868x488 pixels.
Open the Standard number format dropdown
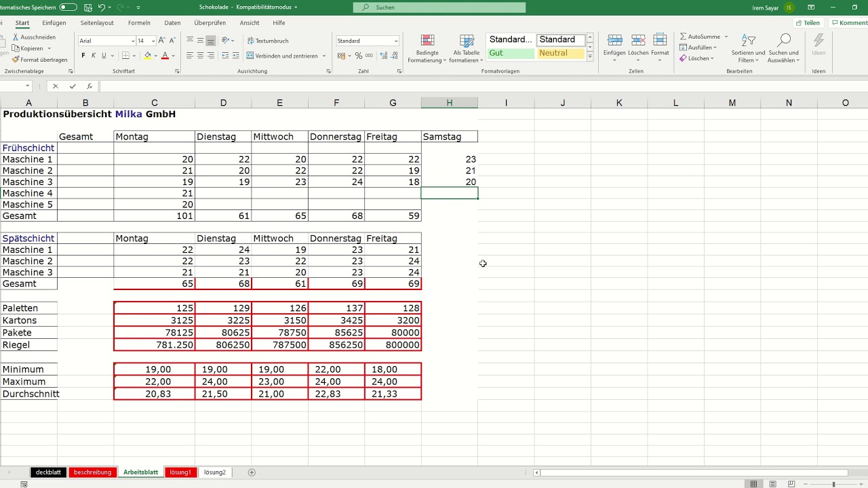click(396, 41)
